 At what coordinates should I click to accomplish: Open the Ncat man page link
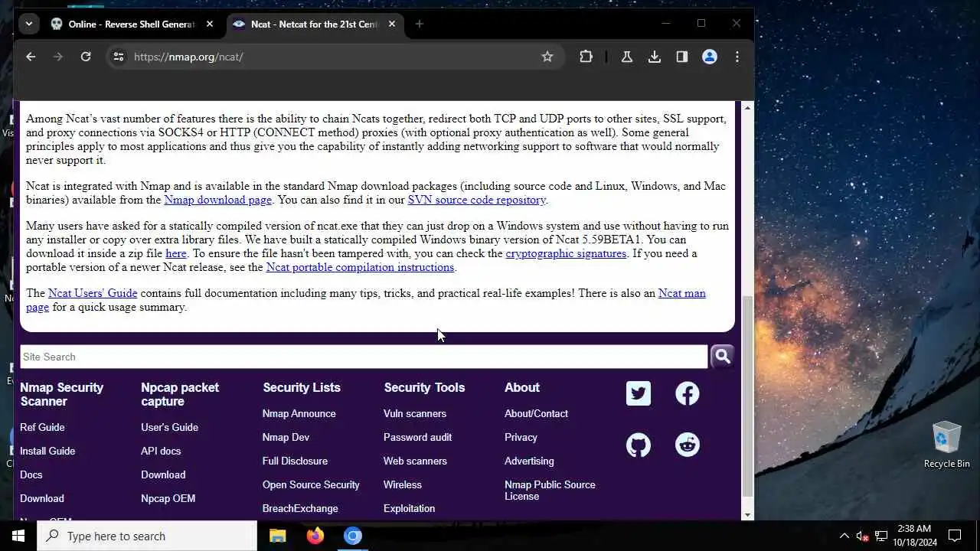pyautogui.click(x=681, y=293)
